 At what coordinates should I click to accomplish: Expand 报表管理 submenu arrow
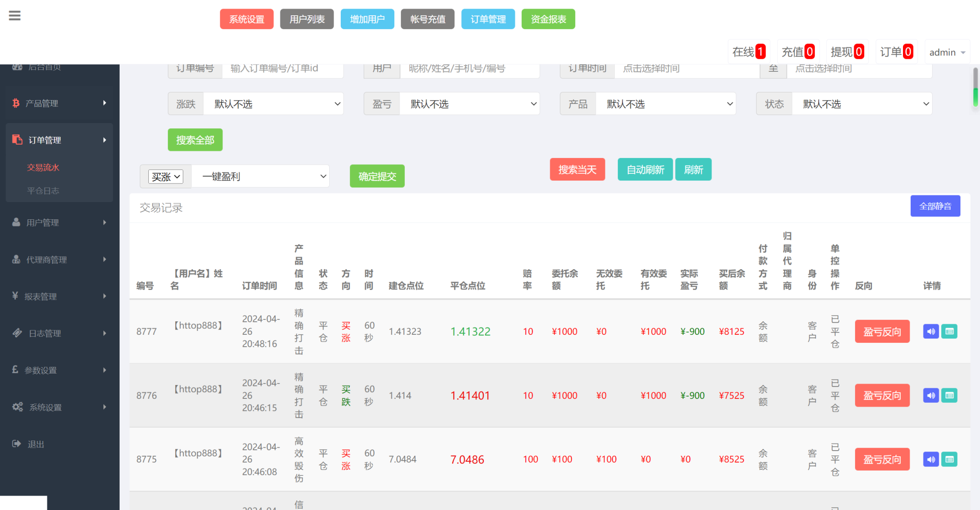(x=104, y=296)
